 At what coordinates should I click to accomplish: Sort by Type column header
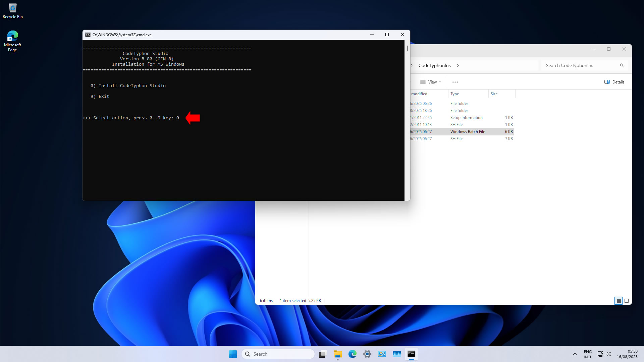point(468,94)
